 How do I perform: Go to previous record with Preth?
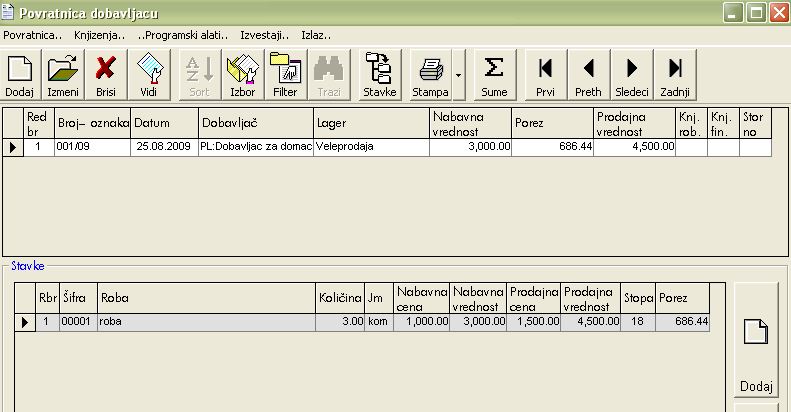[588, 75]
